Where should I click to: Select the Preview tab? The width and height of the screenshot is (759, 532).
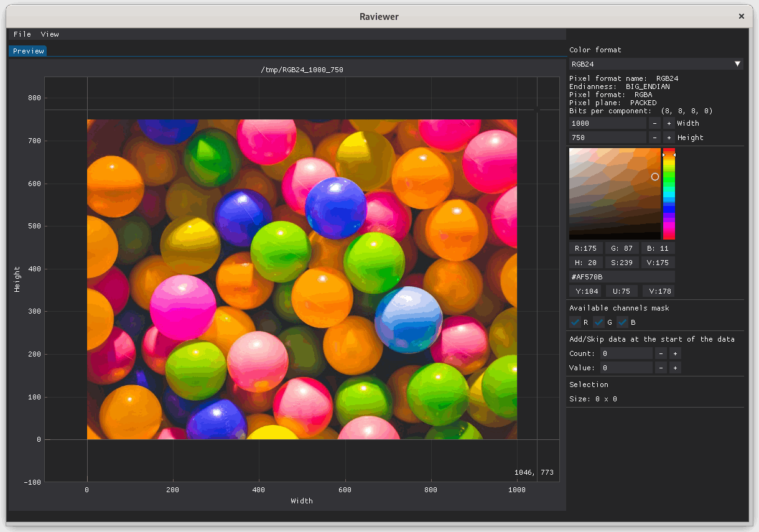[x=27, y=51]
